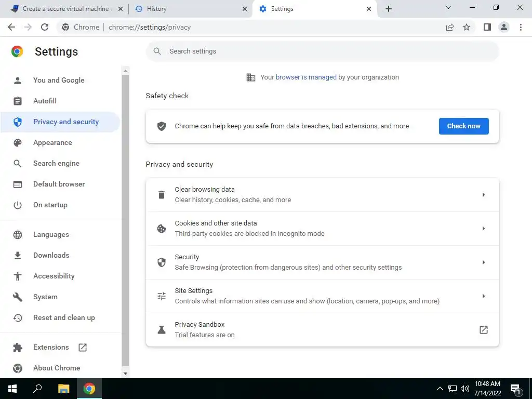532x399 pixels.
Task: Expand Clear browsing data arrow
Action: click(484, 195)
